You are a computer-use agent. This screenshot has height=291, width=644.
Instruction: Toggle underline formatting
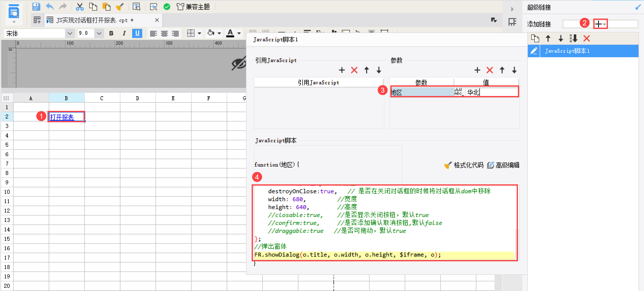tap(137, 33)
